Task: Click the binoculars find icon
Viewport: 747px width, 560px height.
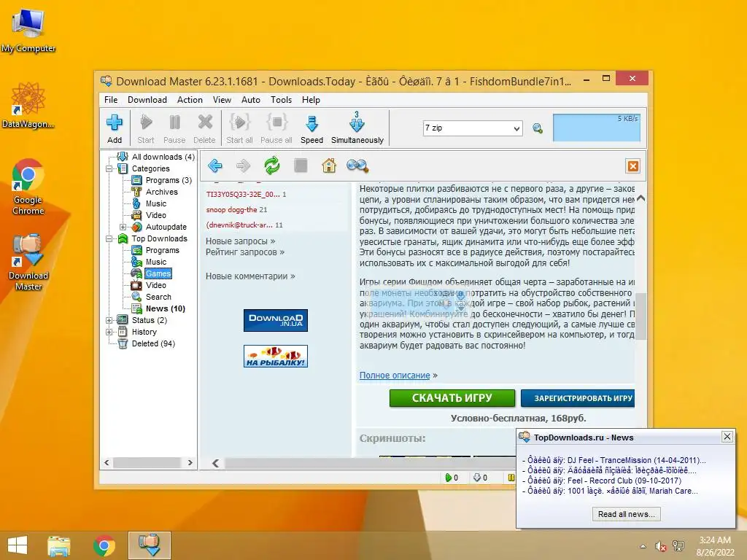Action: tap(357, 166)
